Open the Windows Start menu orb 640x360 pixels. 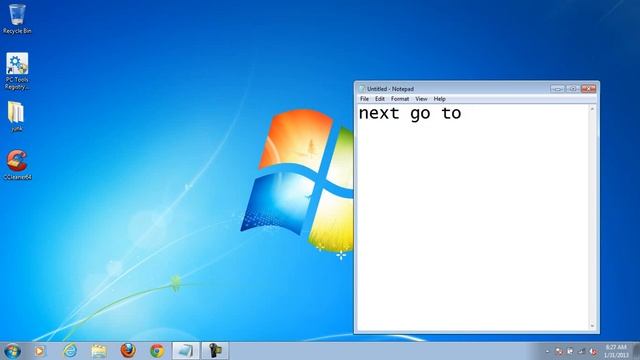pyautogui.click(x=12, y=351)
